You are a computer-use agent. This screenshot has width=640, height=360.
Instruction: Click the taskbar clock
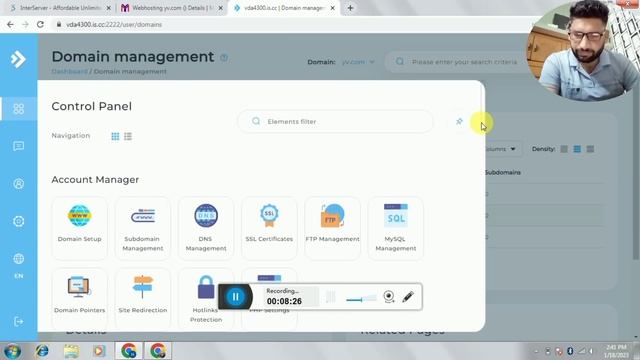pos(616,351)
